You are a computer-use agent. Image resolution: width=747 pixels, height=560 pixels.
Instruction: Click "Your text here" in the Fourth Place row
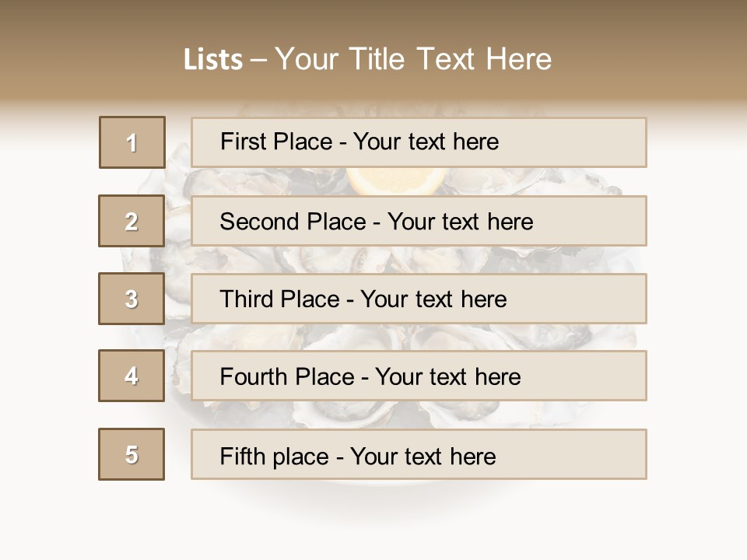pos(447,377)
